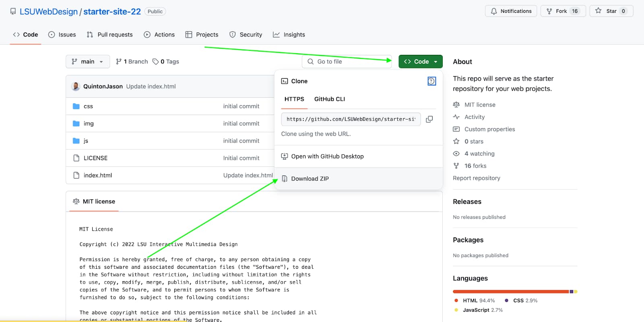Open the JavaScript 2.7% language link
This screenshot has height=322, width=644.
[x=478, y=310]
